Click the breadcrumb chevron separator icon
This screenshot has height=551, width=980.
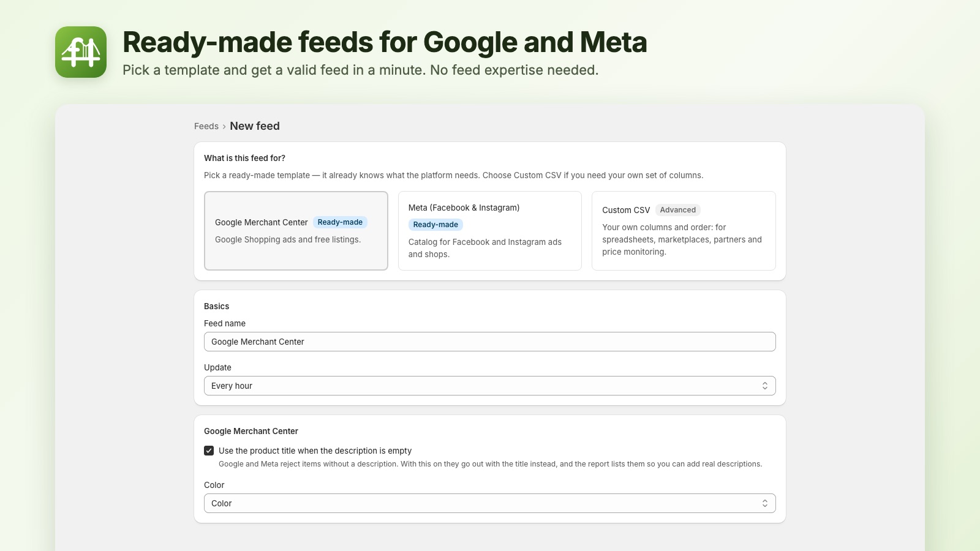pyautogui.click(x=224, y=127)
